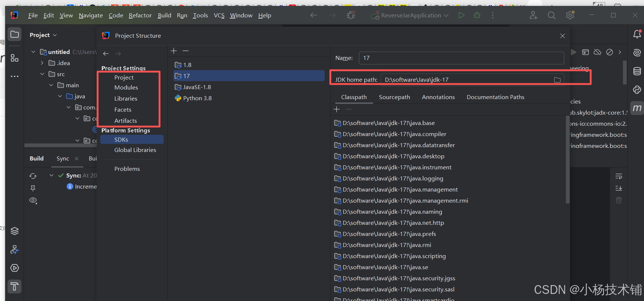This screenshot has height=301, width=644.
Task: Open the Structure tool window icon
Action: (x=14, y=58)
